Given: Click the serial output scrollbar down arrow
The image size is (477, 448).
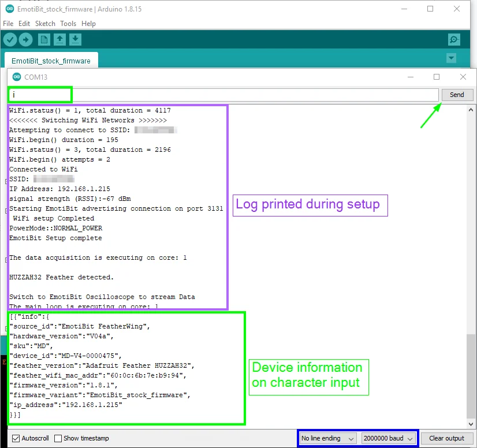Looking at the screenshot, I should point(471,424).
